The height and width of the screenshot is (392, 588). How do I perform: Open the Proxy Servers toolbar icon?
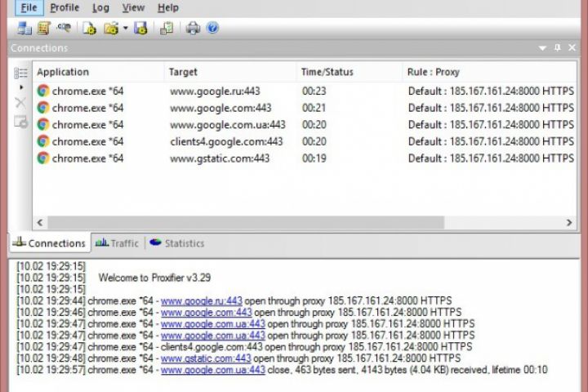[24, 28]
